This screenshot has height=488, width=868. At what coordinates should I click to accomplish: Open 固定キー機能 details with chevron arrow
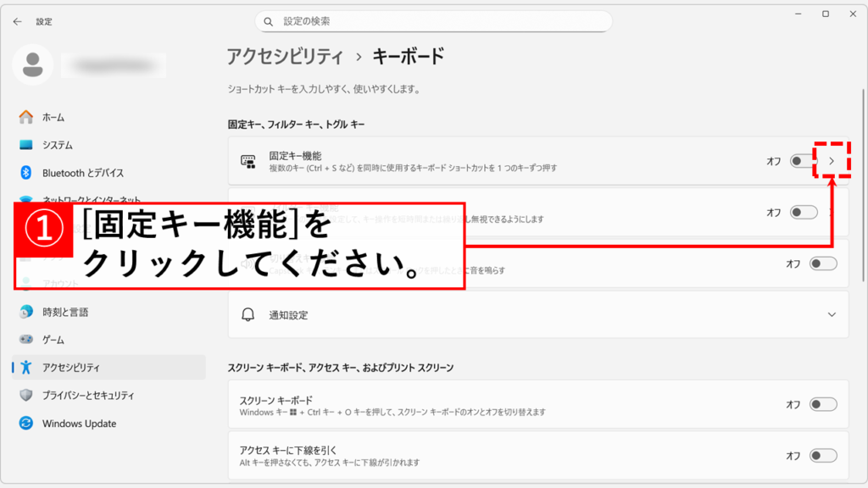pyautogui.click(x=832, y=161)
